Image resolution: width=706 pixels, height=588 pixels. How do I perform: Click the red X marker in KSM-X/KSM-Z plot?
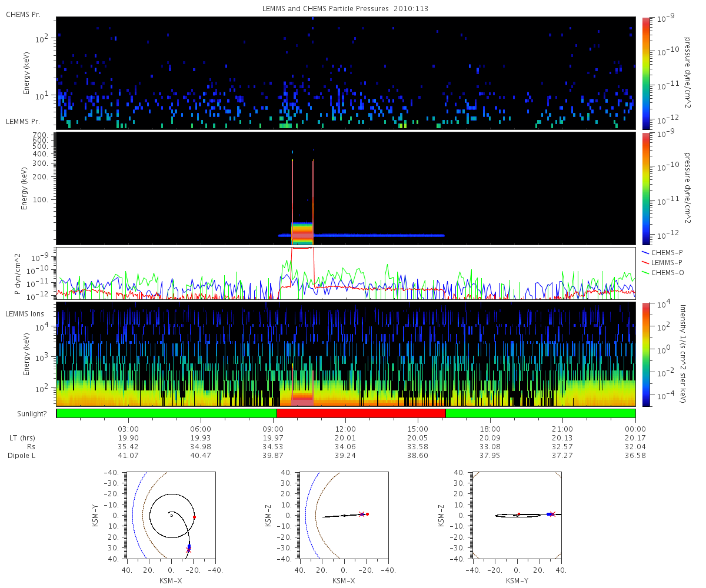[x=361, y=514]
